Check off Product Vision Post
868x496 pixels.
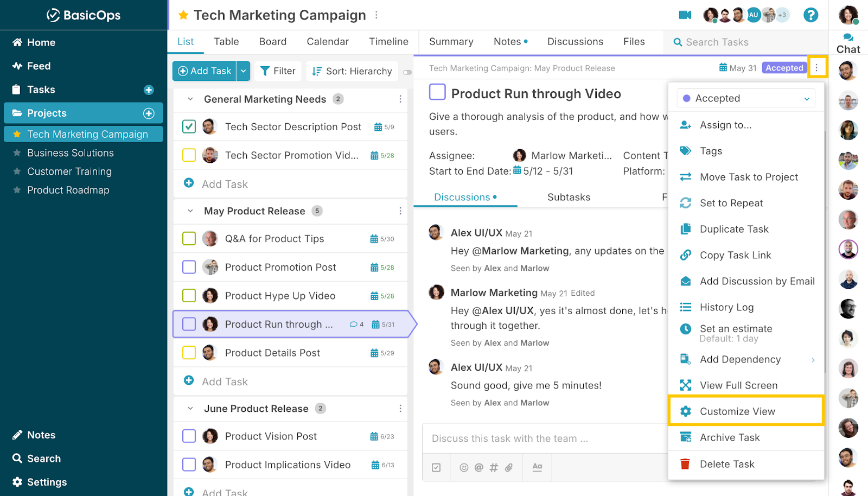point(189,436)
